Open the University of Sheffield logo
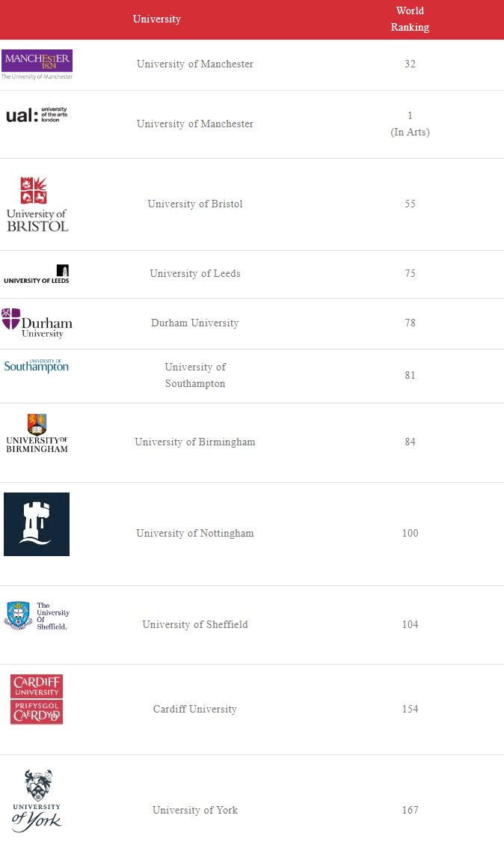This screenshot has height=863, width=504. click(36, 615)
